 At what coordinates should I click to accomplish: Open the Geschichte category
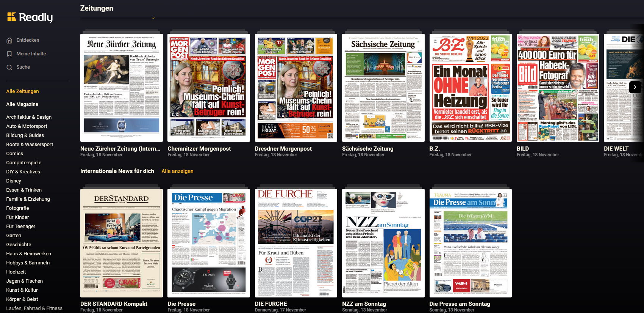tap(19, 245)
